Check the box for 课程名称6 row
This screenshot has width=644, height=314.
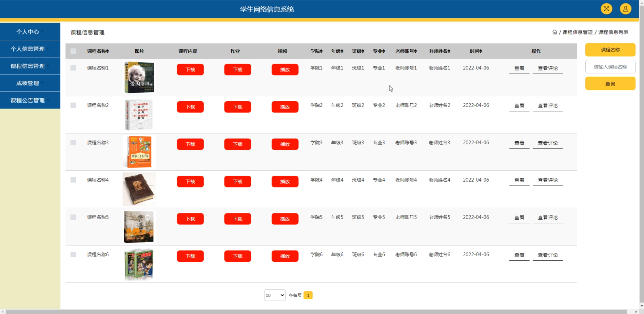[73, 254]
